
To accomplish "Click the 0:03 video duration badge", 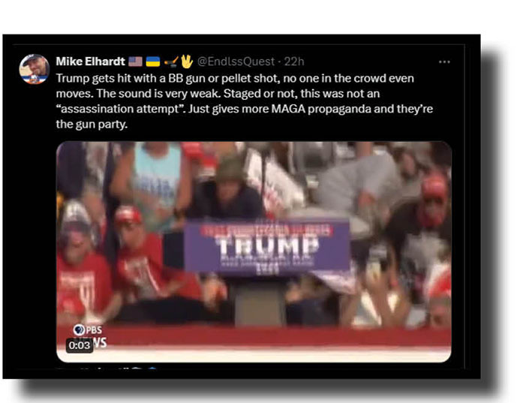I will (x=80, y=345).
